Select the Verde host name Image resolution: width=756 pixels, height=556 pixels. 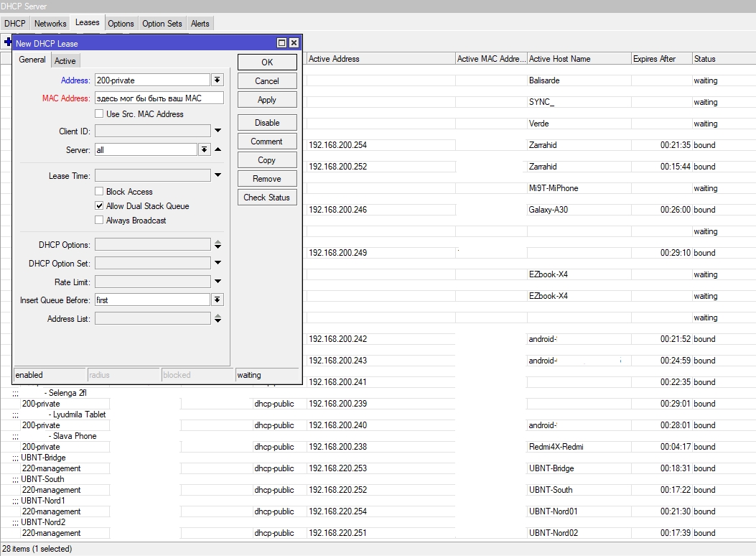click(538, 124)
